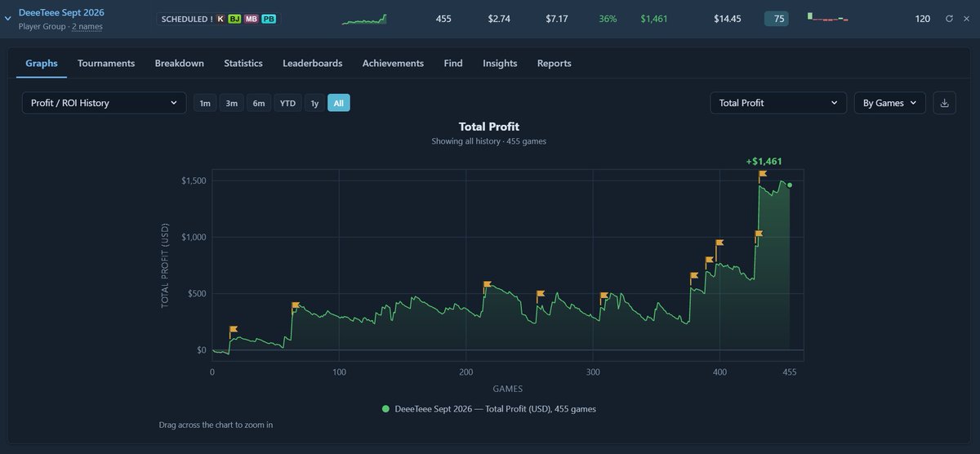The image size is (980, 454).
Task: Click the SCHEDULED ! label
Action: (x=187, y=19)
